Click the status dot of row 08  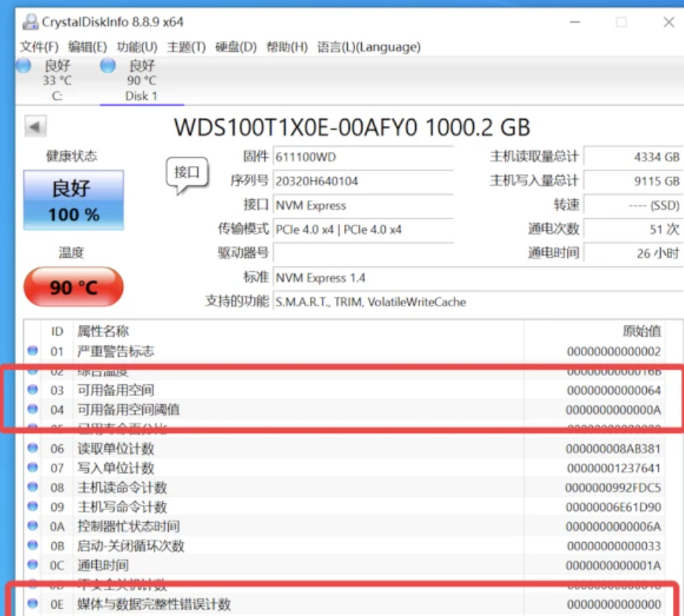33,486
